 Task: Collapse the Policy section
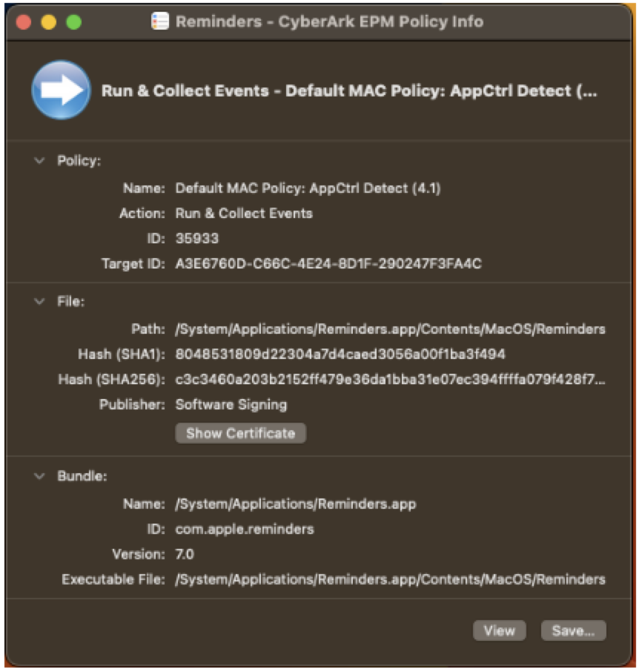(41, 160)
